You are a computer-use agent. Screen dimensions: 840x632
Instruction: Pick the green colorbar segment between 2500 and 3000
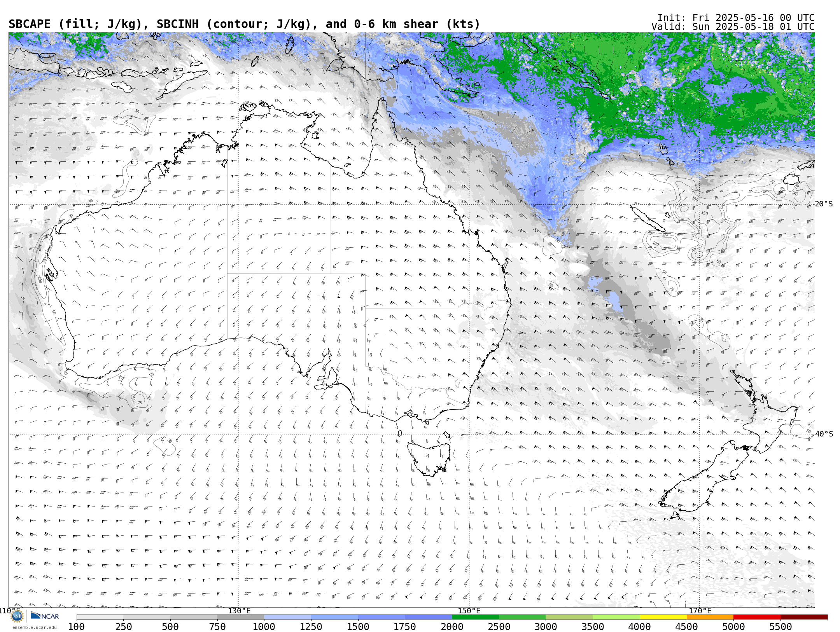(522, 617)
